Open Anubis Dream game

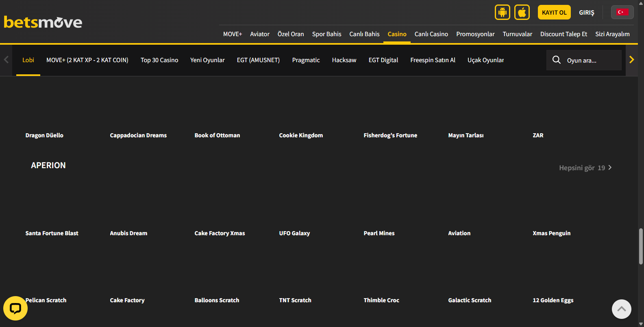pyautogui.click(x=128, y=233)
